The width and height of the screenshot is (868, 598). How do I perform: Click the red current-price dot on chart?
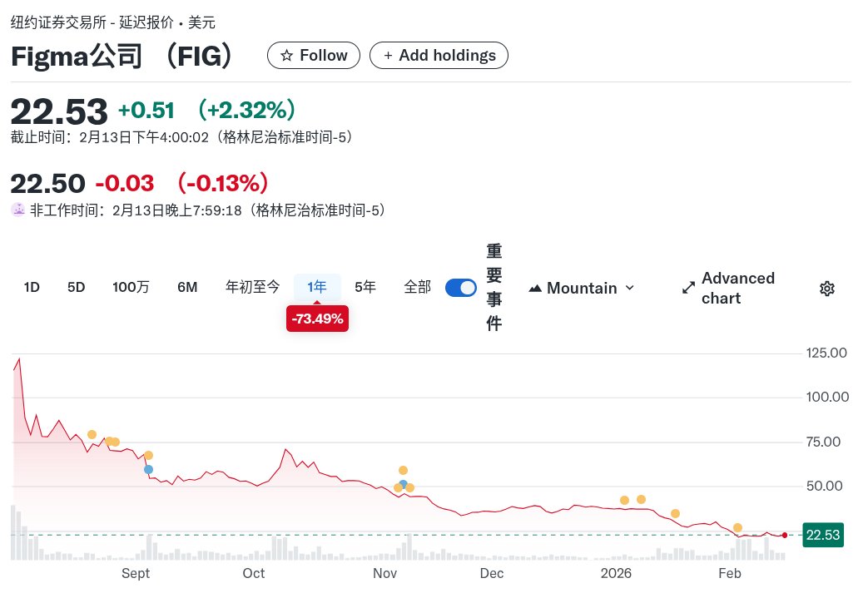click(x=785, y=535)
